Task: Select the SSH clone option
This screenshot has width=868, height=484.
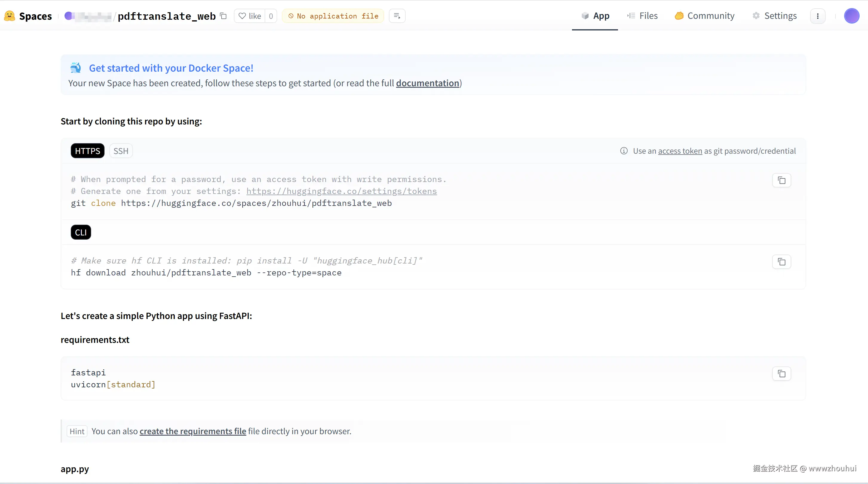Action: pyautogui.click(x=121, y=151)
